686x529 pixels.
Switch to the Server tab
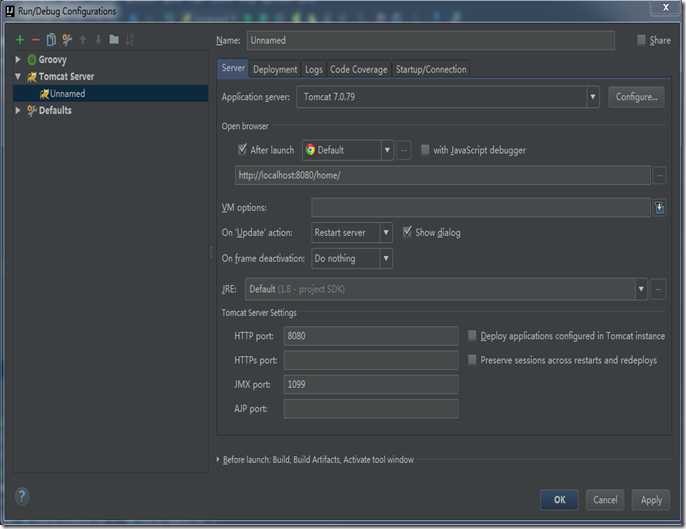pos(233,69)
